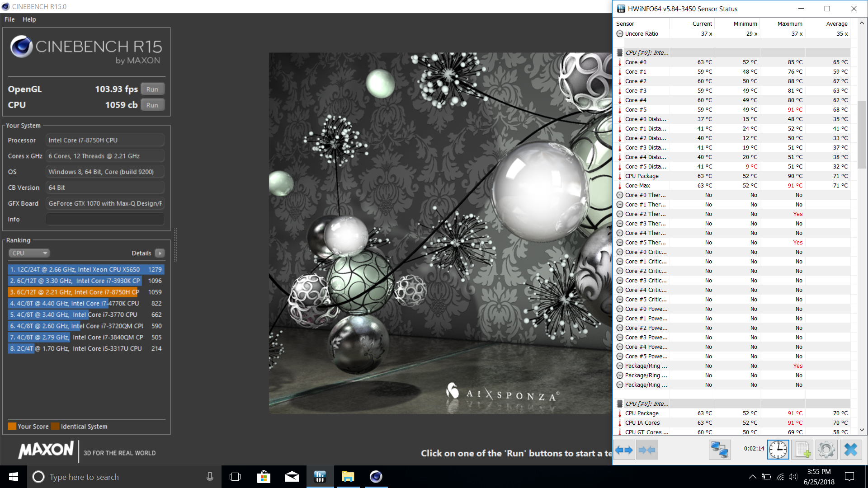Select ranking entry Intel Xeon CPU X5650

(86, 270)
